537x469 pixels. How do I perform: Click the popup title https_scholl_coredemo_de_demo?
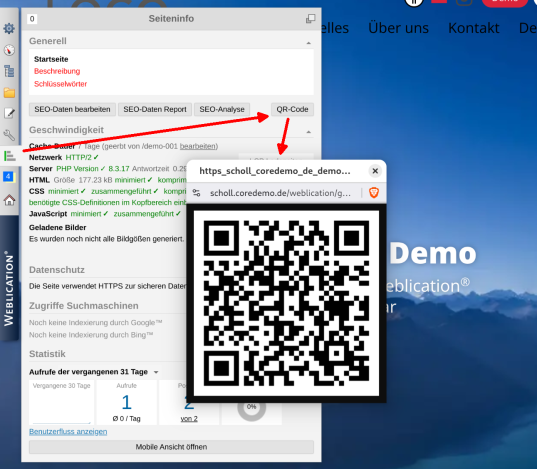coord(275,171)
